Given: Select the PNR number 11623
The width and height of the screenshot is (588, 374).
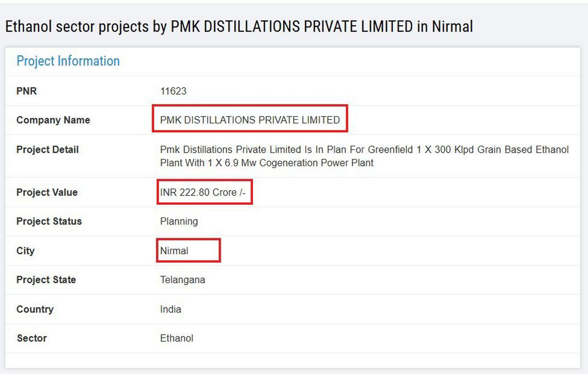Looking at the screenshot, I should point(173,91).
